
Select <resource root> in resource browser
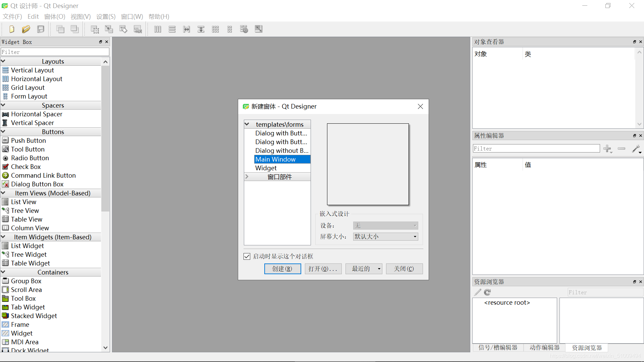click(507, 303)
